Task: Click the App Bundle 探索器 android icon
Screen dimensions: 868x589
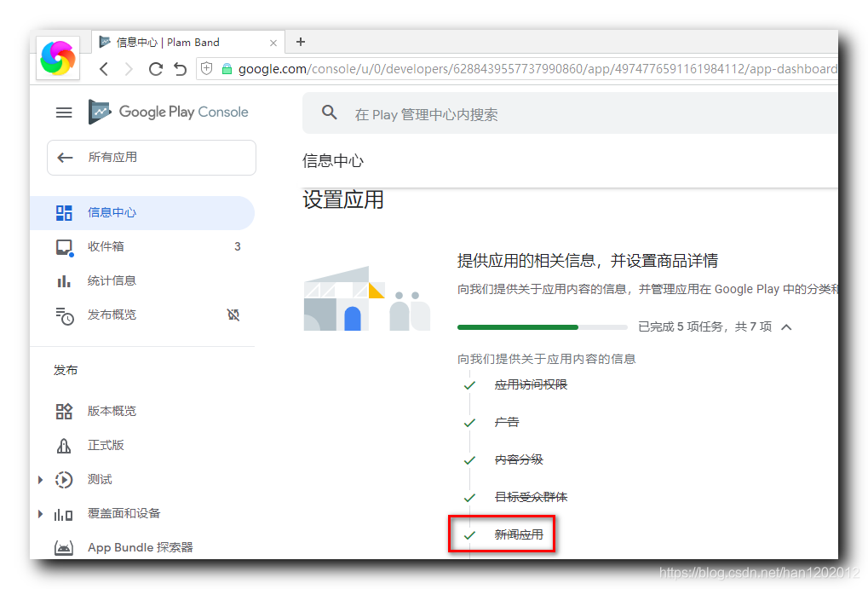Action: click(64, 549)
